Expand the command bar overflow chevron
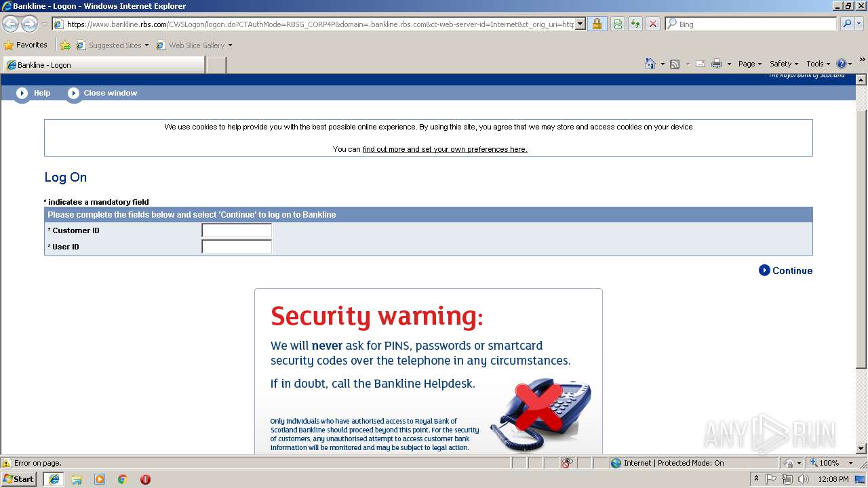 (x=863, y=60)
